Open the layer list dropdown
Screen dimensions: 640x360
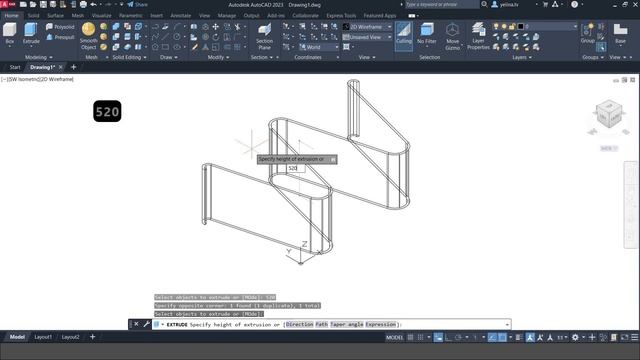[575, 27]
